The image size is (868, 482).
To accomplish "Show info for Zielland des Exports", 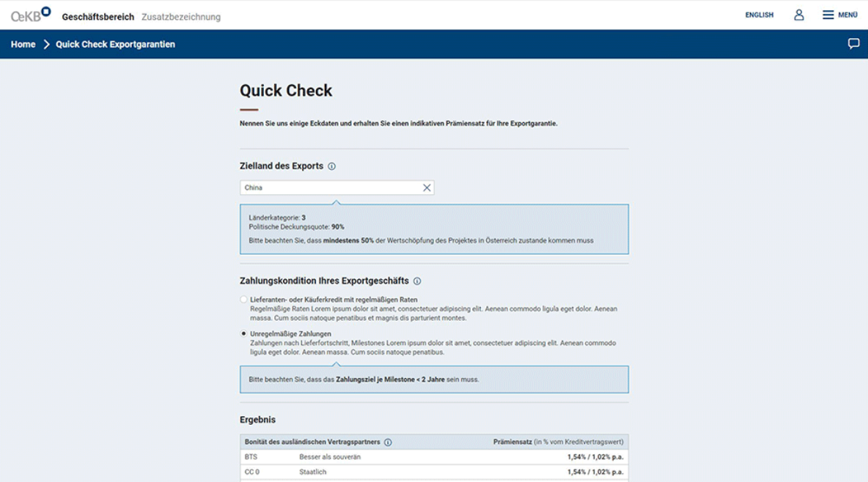I will (x=332, y=167).
